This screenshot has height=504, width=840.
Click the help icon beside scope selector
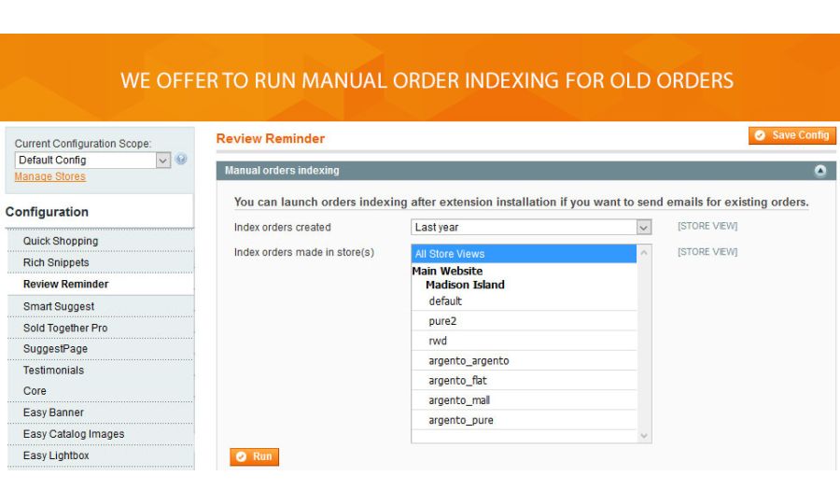[x=181, y=160]
